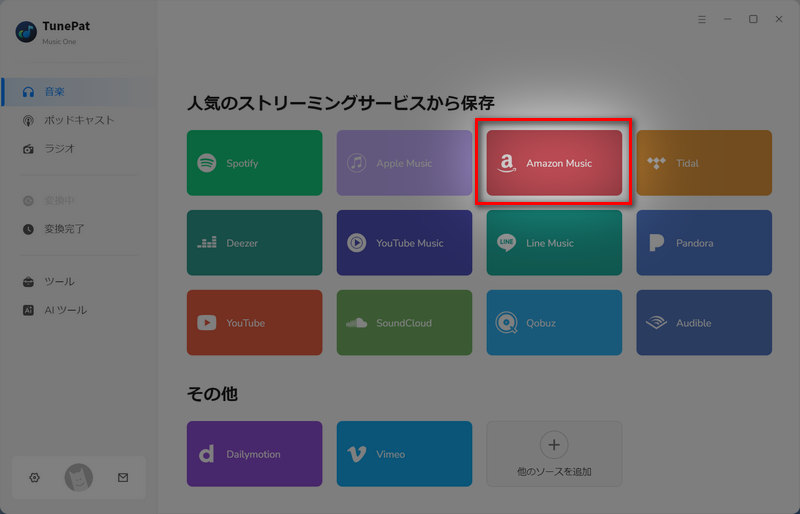Image resolution: width=800 pixels, height=514 pixels.
Task: Open the Spotify streaming source
Action: click(x=255, y=163)
